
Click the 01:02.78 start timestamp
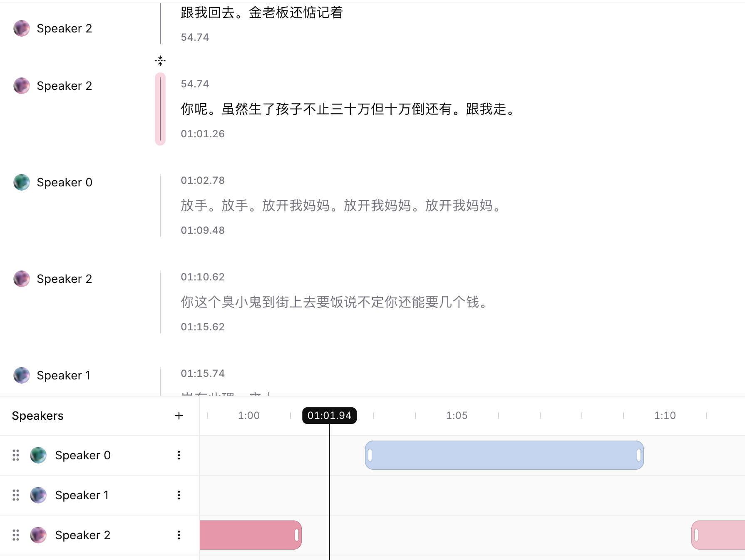[x=203, y=181]
